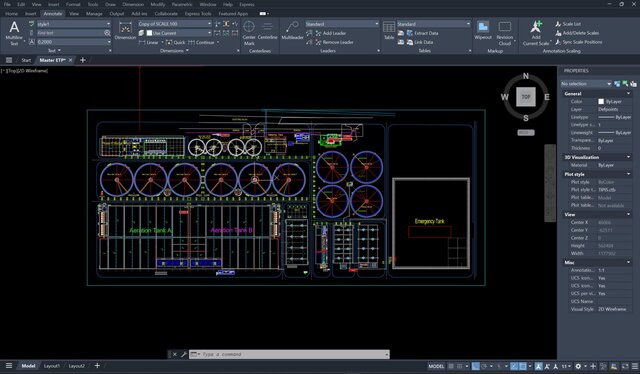Toggle object snap tracking in status bar
Image resolution: width=640 pixels, height=374 pixels.
point(514,366)
